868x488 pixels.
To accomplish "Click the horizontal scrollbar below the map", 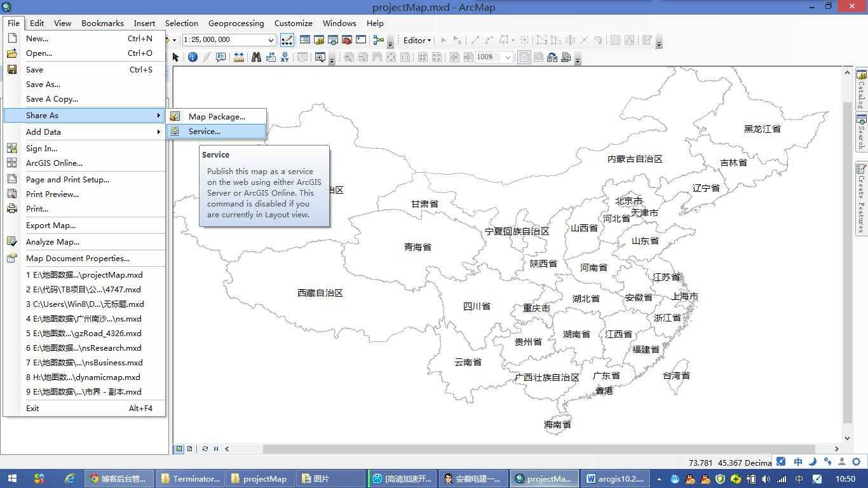I will 538,449.
